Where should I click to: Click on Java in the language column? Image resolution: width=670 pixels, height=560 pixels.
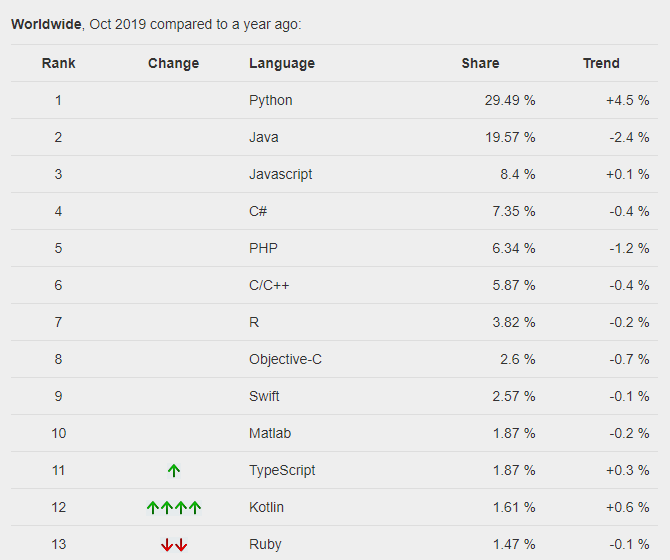264,137
